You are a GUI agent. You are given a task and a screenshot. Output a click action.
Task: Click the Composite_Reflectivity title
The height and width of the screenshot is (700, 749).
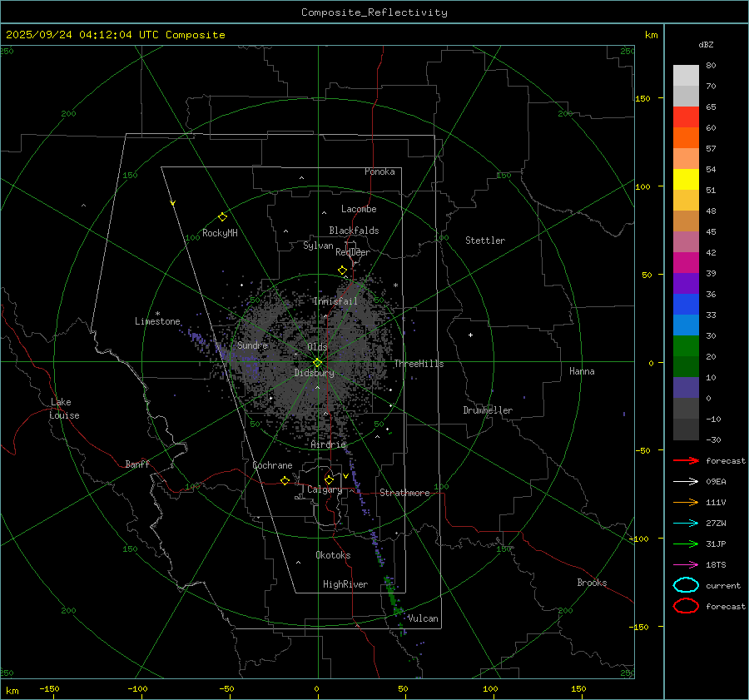click(x=374, y=12)
